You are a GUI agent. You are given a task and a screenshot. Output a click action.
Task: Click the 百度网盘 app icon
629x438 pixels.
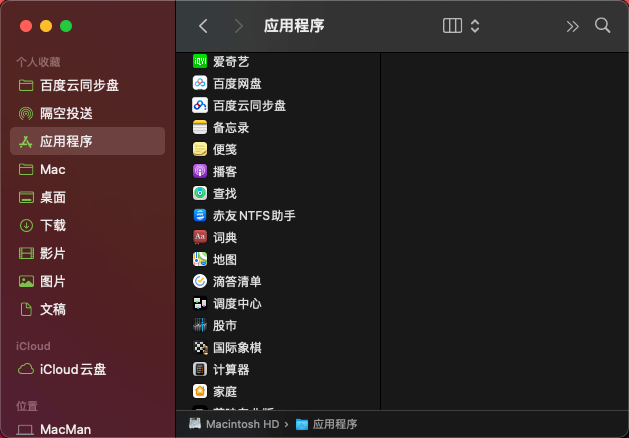pos(200,83)
